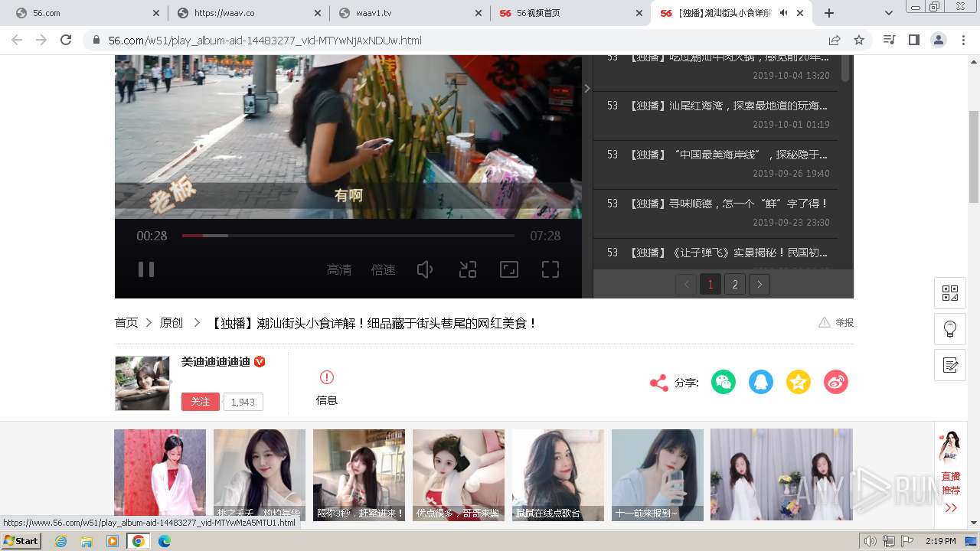Go to previous playlist page arrow
The height and width of the screenshot is (551, 980).
[686, 285]
